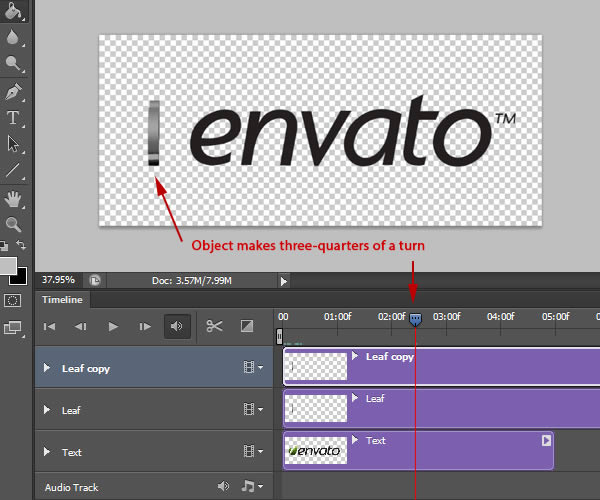
Task: Split at playhead with scissors
Action: (x=214, y=326)
